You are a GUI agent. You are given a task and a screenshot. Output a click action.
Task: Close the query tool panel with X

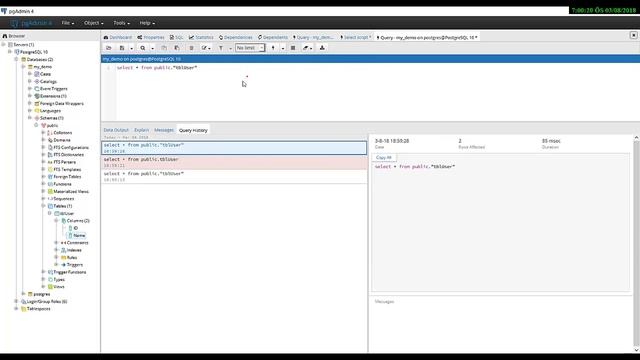click(633, 36)
